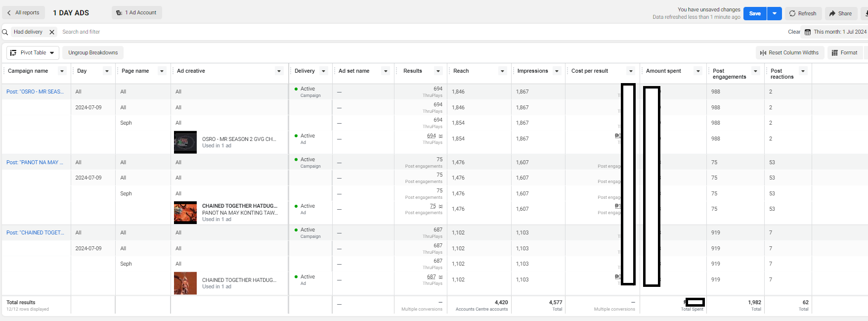Open the OSRO - MR SEASON campaign link

point(35,92)
